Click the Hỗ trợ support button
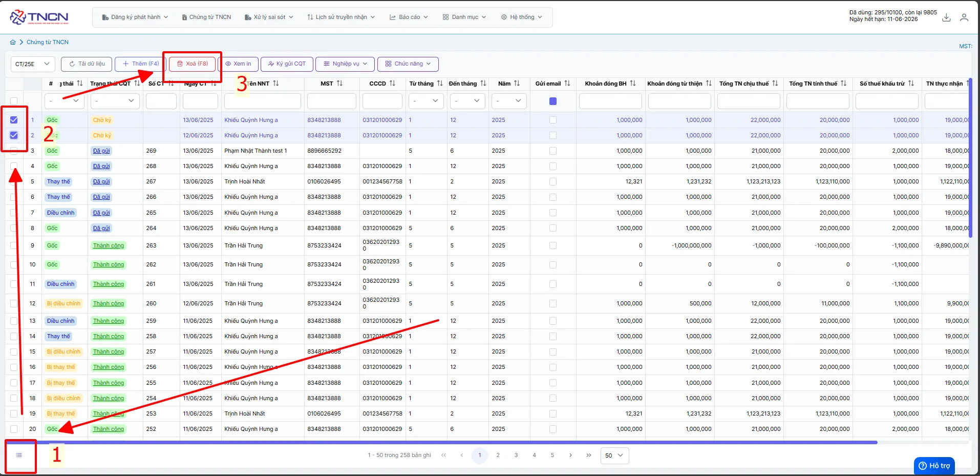The height and width of the screenshot is (476, 980). (934, 466)
